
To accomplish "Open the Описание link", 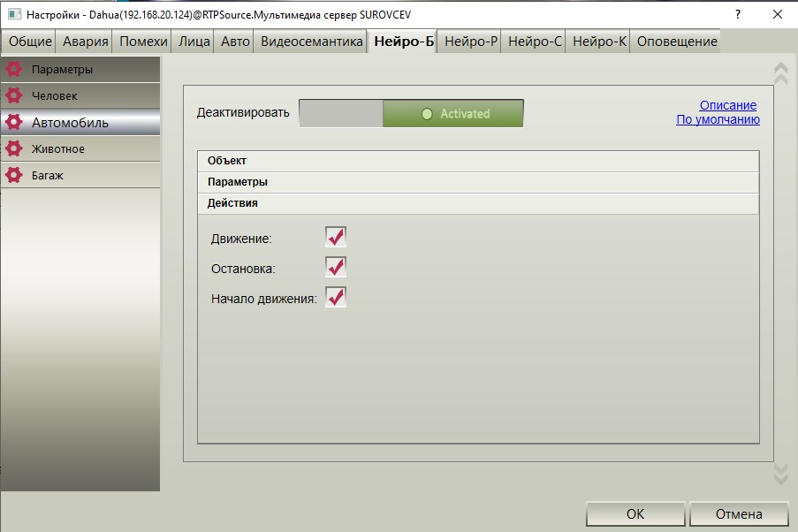I will [x=728, y=105].
